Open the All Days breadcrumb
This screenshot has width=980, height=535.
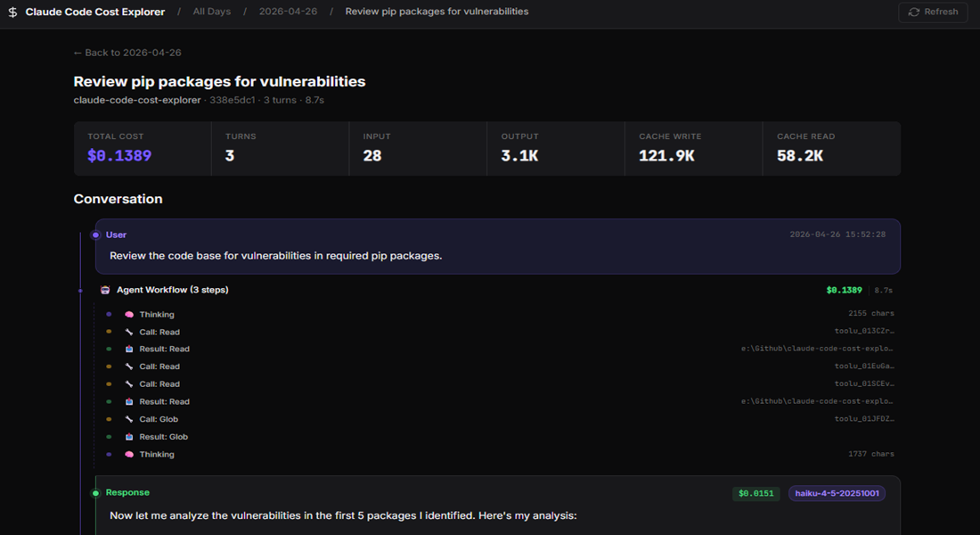pos(212,12)
